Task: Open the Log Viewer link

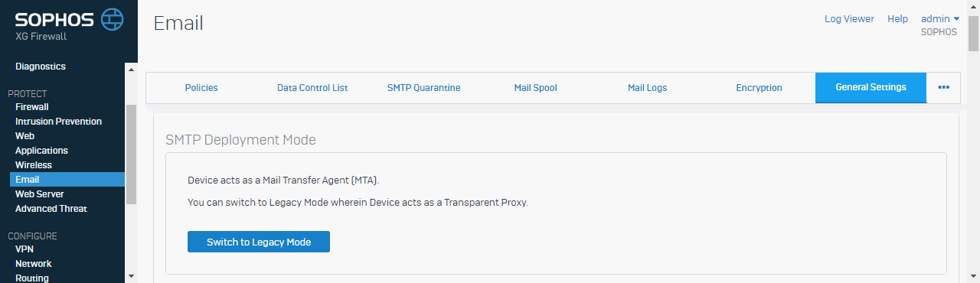Action: click(x=849, y=18)
